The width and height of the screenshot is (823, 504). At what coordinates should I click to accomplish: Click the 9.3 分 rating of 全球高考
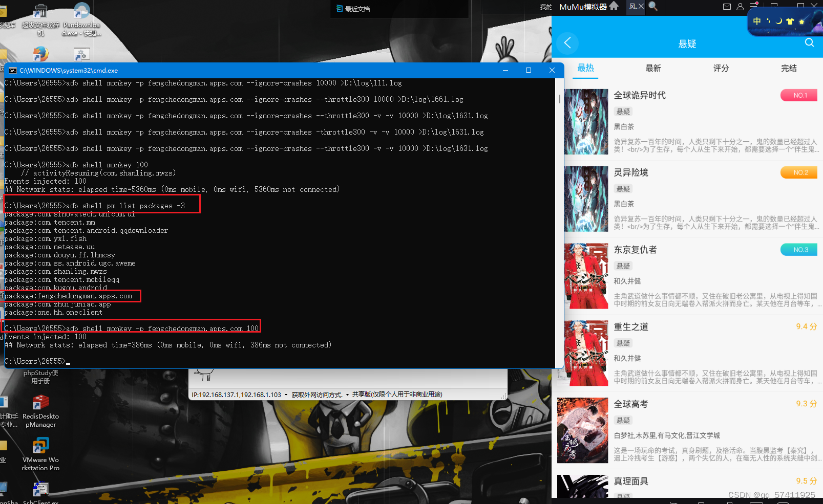point(807,404)
